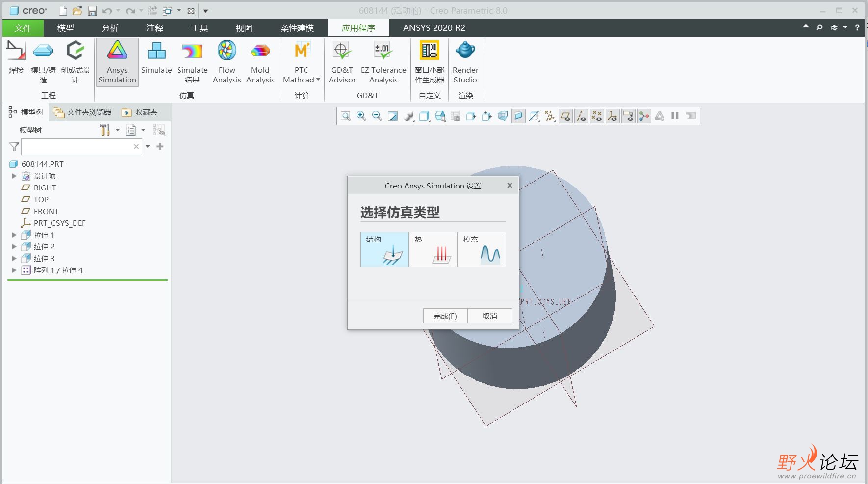
Task: Clear the model tree search box
Action: coord(136,147)
